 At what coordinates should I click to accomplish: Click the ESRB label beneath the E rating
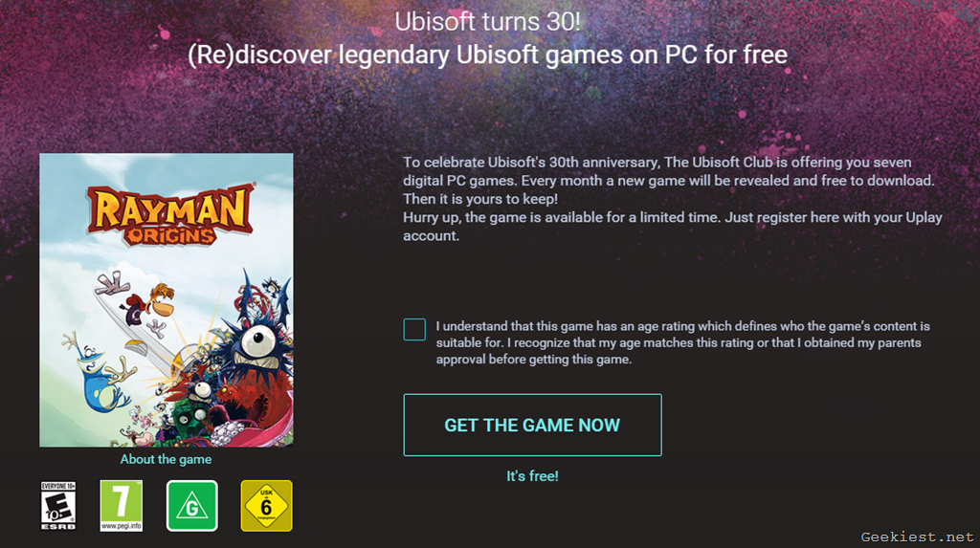(58, 527)
